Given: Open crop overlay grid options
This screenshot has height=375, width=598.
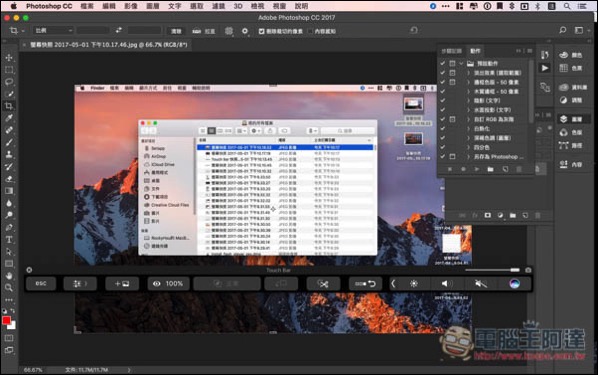Looking at the screenshot, I should click(229, 31).
